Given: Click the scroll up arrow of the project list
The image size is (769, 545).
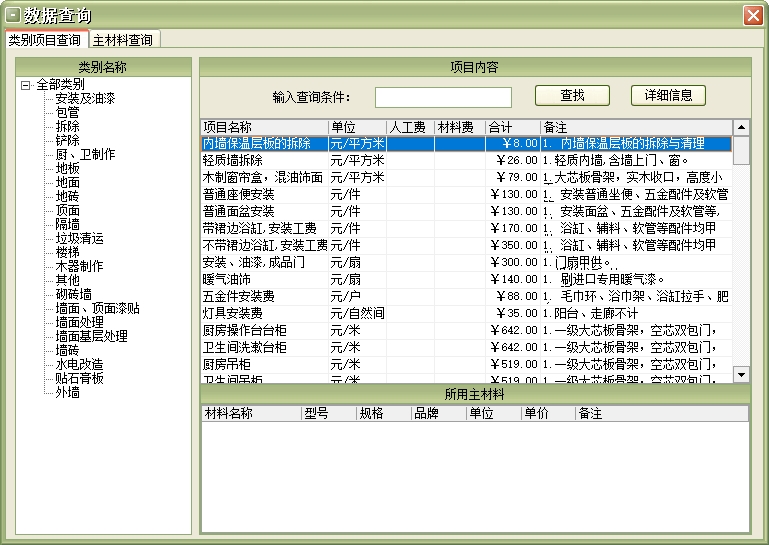Looking at the screenshot, I should (x=741, y=127).
